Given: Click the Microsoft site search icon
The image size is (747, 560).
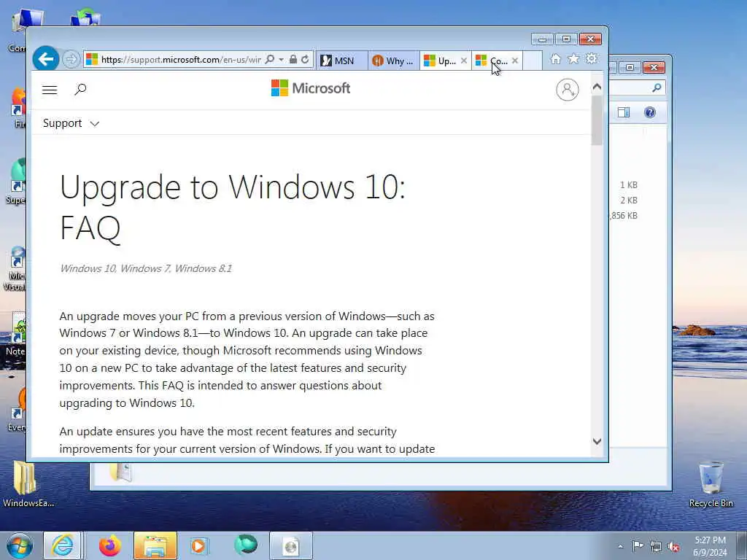Looking at the screenshot, I should click(x=80, y=89).
